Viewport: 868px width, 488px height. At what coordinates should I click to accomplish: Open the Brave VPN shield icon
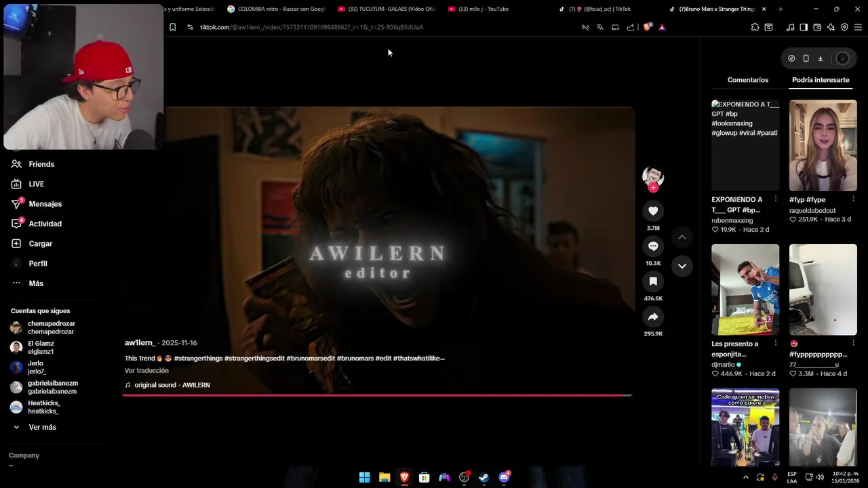[x=844, y=27]
